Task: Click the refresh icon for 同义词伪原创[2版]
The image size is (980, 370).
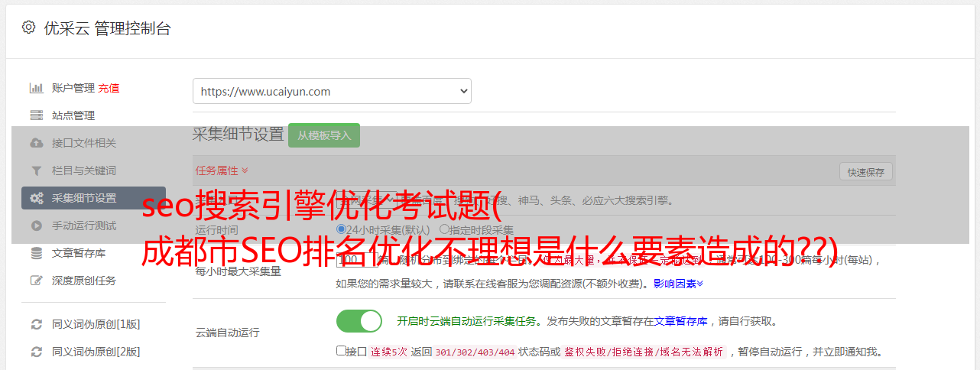Action: point(36,352)
